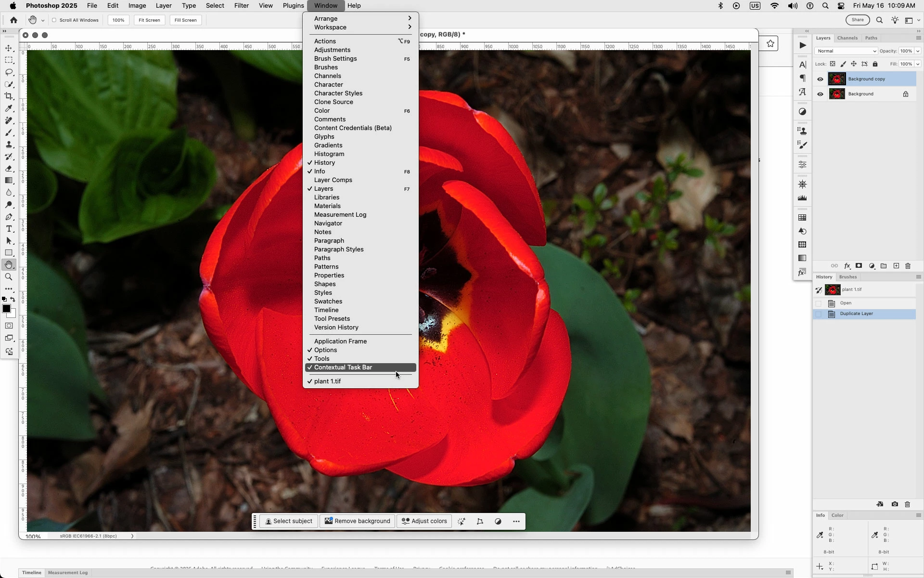
Task: Select the Open history state
Action: 846,303
